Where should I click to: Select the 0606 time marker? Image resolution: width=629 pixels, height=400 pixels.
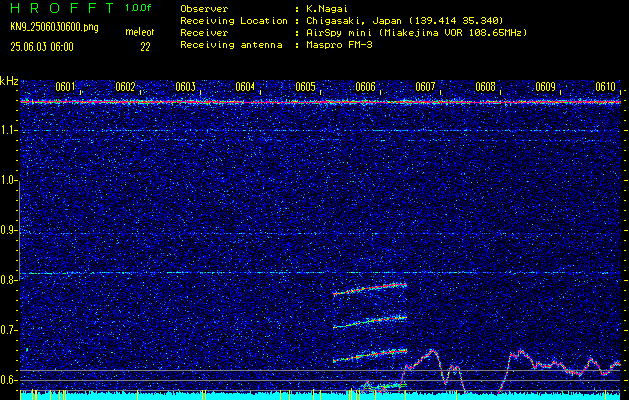pyautogui.click(x=365, y=86)
